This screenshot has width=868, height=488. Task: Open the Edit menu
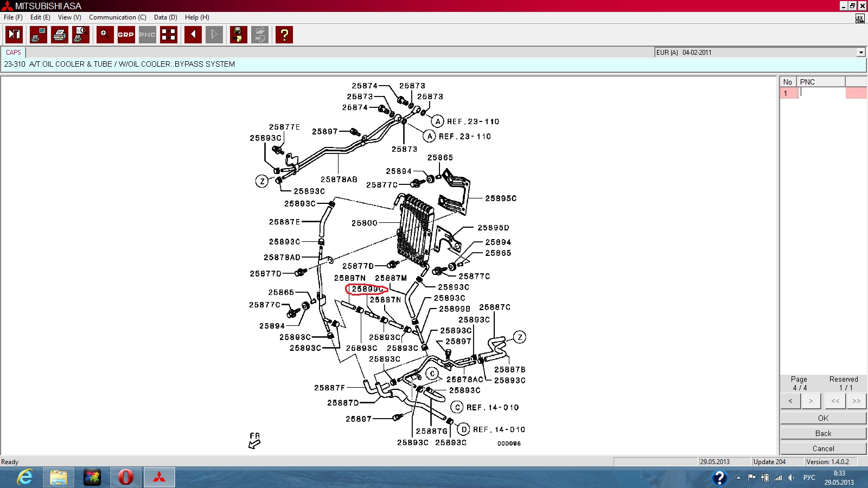(x=40, y=17)
